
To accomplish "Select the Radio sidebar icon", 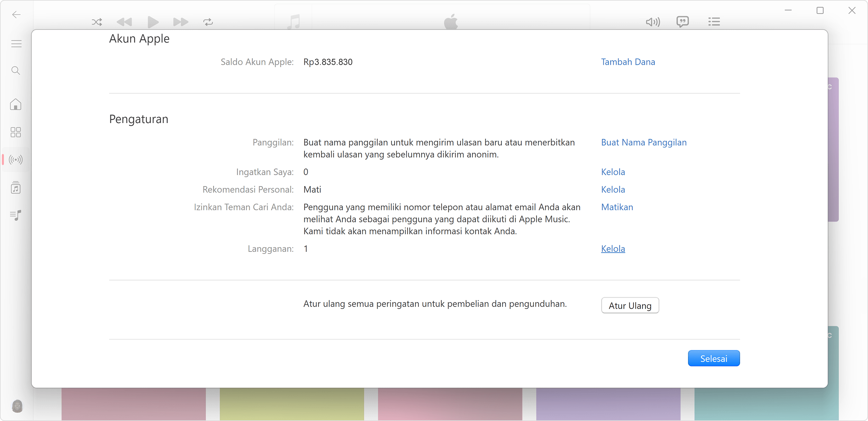I will click(15, 159).
